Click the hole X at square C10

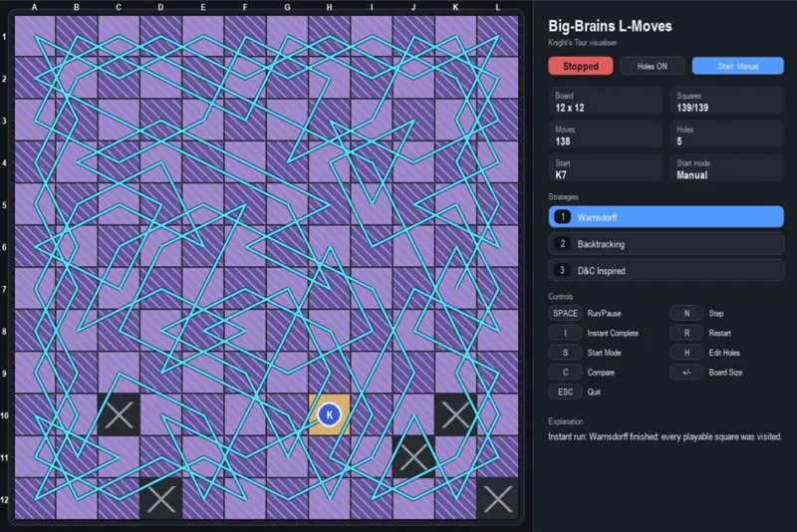[x=119, y=414]
